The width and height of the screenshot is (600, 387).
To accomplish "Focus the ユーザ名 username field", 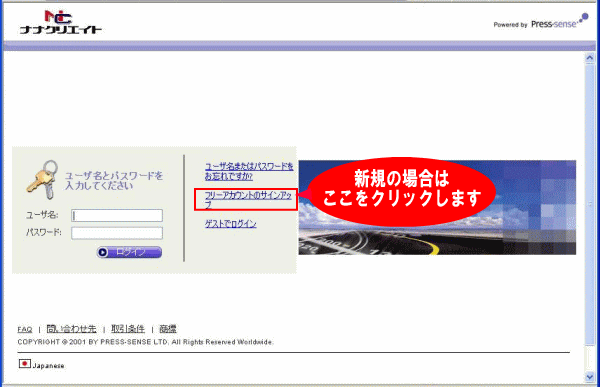I will tap(117, 215).
